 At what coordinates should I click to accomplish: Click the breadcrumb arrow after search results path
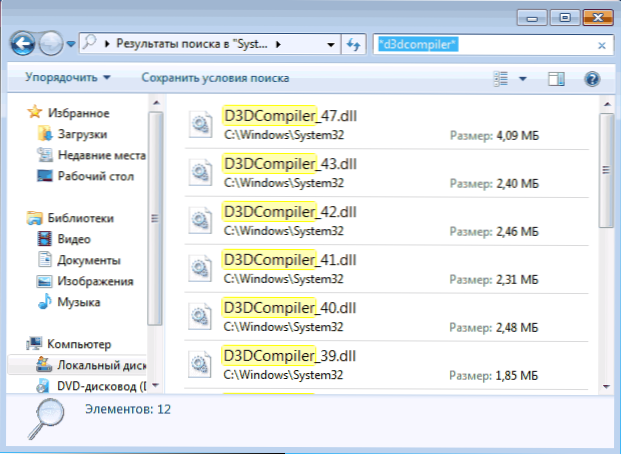tap(278, 44)
